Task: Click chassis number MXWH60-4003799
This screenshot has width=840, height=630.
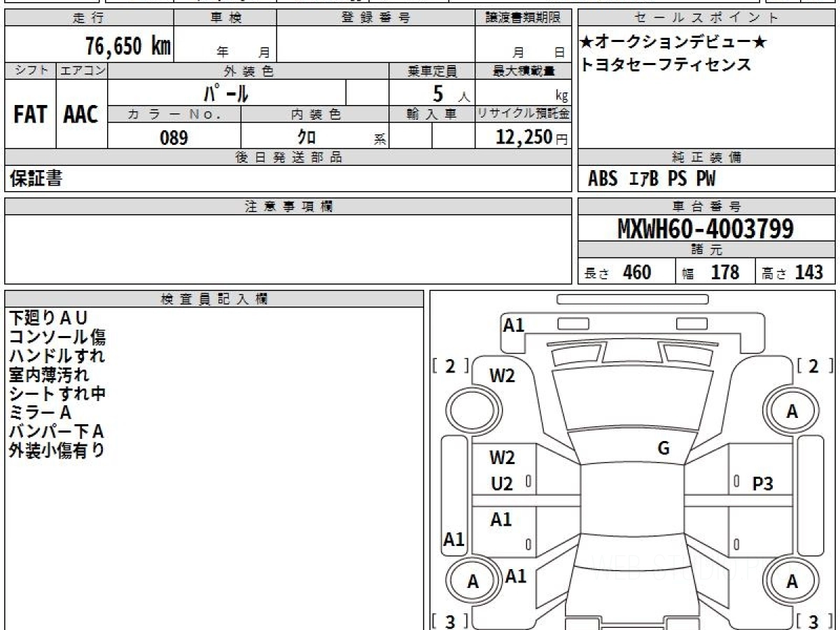Action: (706, 228)
